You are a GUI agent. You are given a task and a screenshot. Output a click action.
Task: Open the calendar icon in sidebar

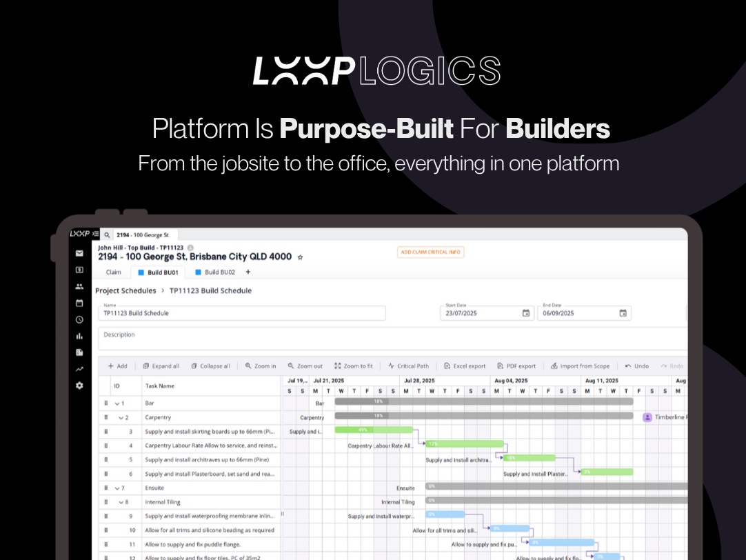(x=79, y=303)
